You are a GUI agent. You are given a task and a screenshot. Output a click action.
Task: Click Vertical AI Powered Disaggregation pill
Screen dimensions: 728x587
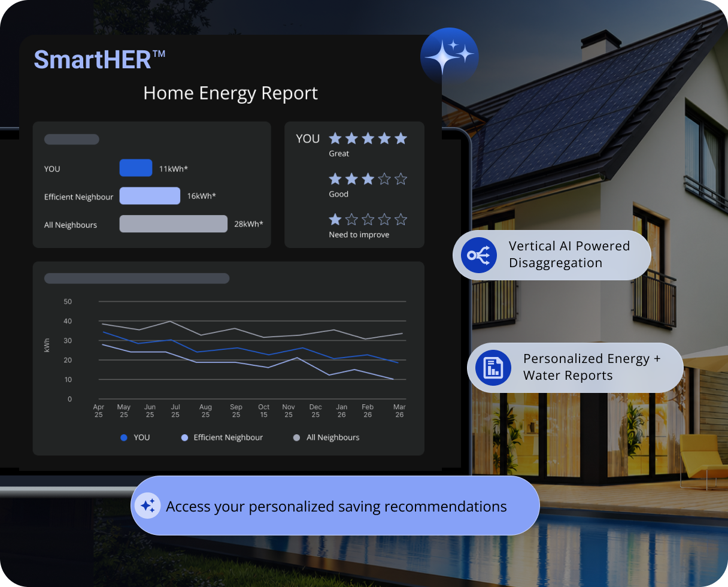(x=552, y=255)
